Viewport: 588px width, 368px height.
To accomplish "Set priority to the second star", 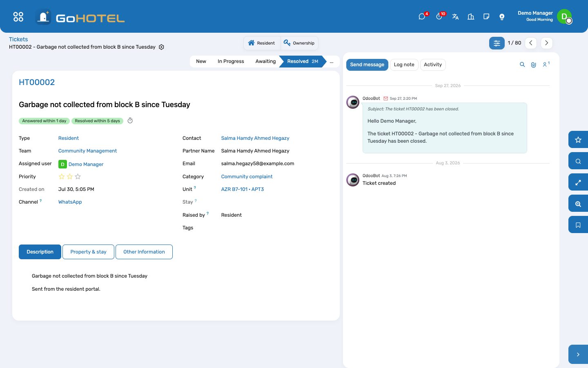I will click(70, 177).
